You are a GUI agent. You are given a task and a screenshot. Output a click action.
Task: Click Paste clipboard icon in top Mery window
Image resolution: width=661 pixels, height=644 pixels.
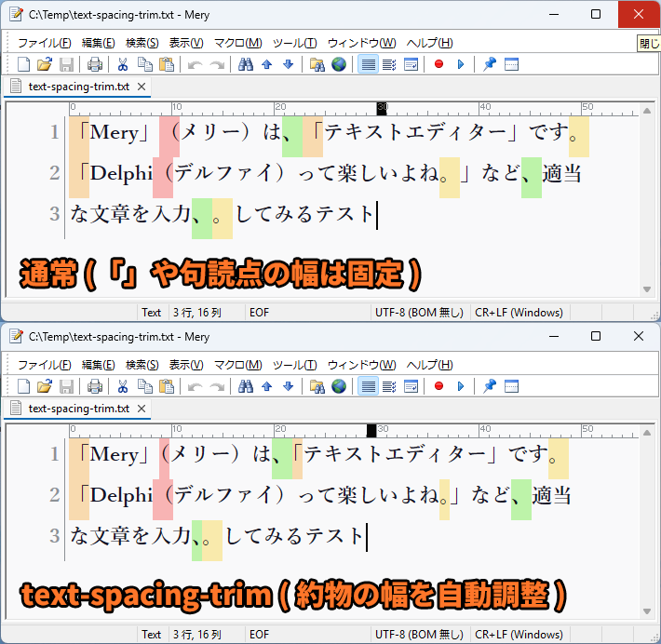click(167, 64)
